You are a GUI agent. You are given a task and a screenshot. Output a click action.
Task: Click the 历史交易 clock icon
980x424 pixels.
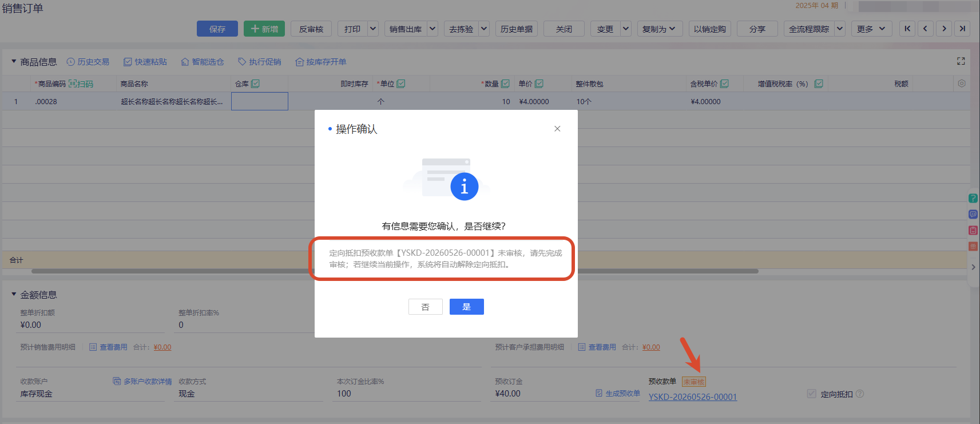pyautogui.click(x=71, y=62)
